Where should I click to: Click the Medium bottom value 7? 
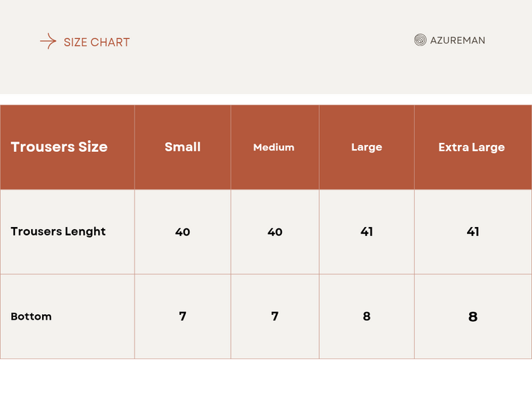click(275, 316)
